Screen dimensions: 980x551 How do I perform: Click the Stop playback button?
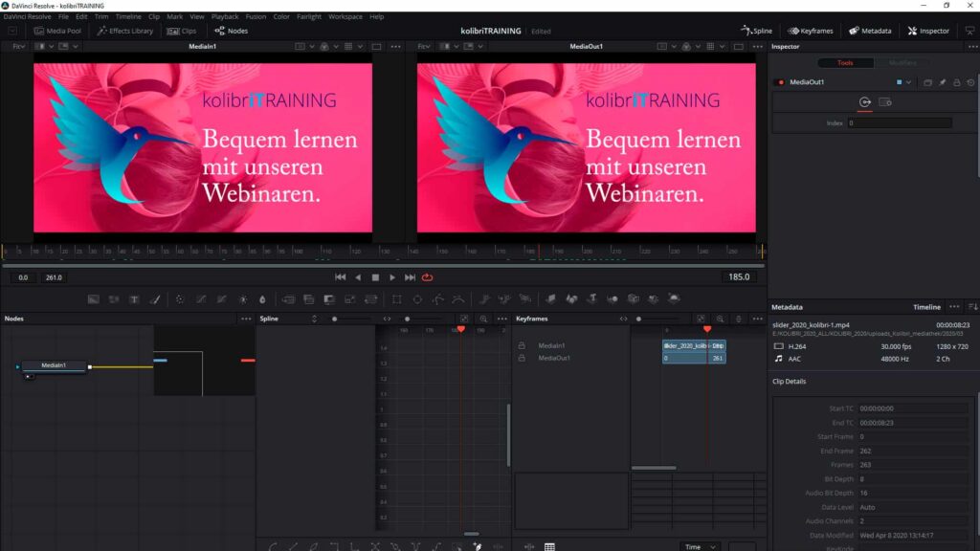(x=375, y=277)
